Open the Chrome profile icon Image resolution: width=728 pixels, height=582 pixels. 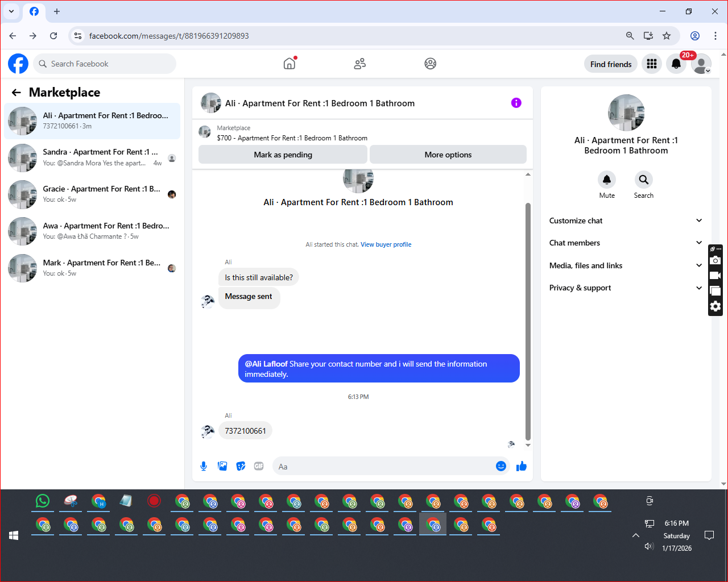tap(695, 36)
